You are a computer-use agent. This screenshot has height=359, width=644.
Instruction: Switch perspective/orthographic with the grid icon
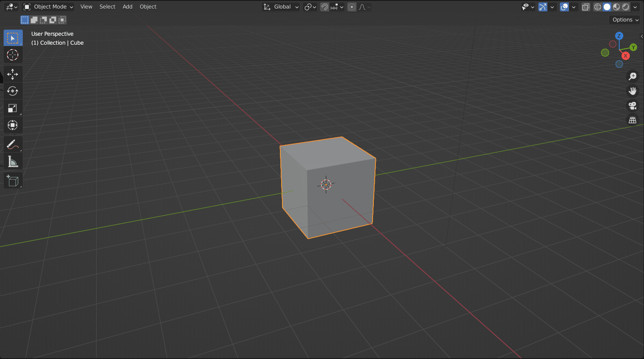tap(633, 120)
